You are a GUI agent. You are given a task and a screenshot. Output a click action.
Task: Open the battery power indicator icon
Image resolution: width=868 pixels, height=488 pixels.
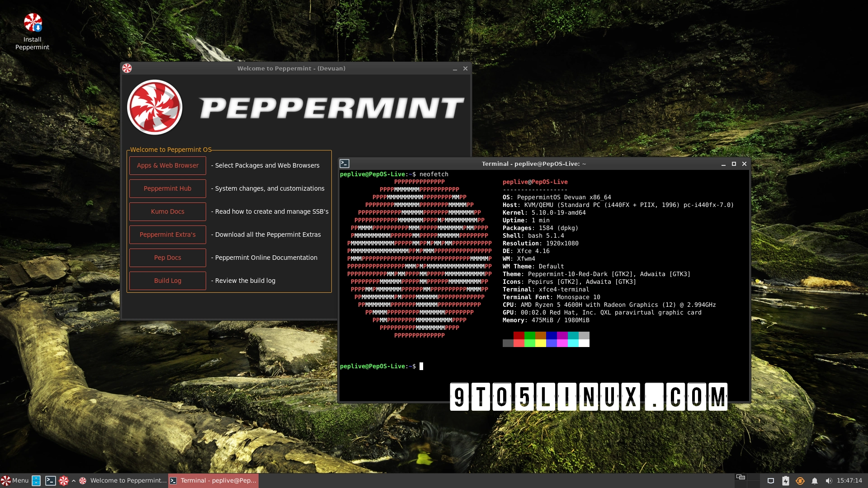pyautogui.click(x=785, y=480)
